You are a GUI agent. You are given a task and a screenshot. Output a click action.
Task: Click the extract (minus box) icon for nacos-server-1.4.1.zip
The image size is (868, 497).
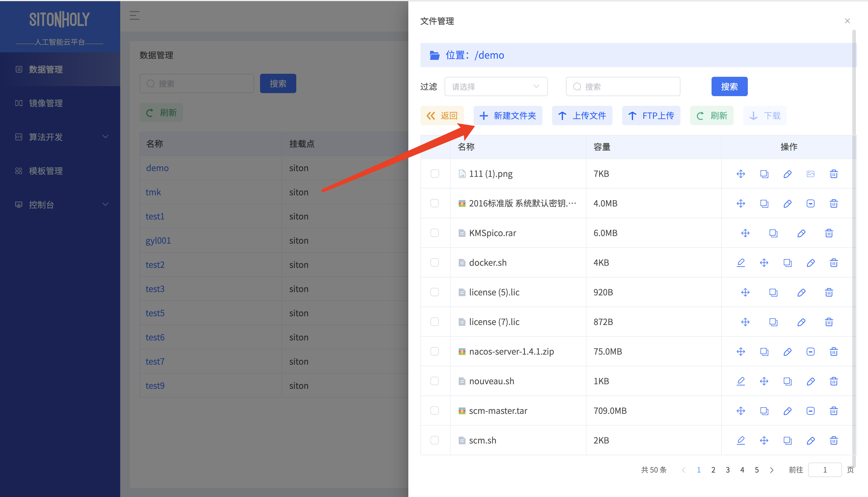(x=810, y=352)
